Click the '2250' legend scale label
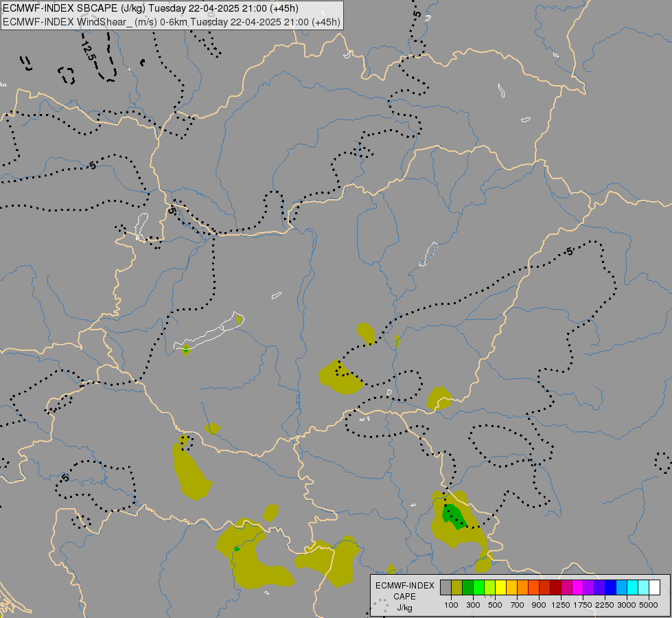This screenshot has height=618, width=672. (604, 605)
